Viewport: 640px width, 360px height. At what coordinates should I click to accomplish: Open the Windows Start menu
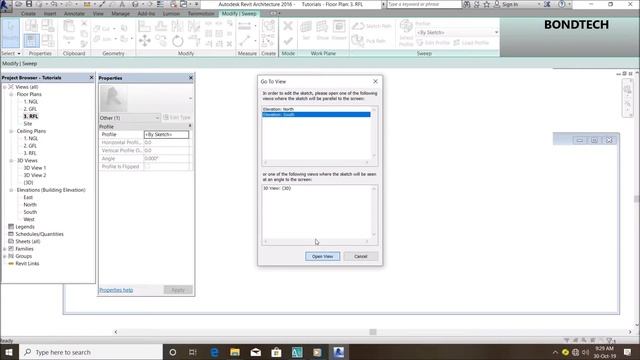click(9, 352)
